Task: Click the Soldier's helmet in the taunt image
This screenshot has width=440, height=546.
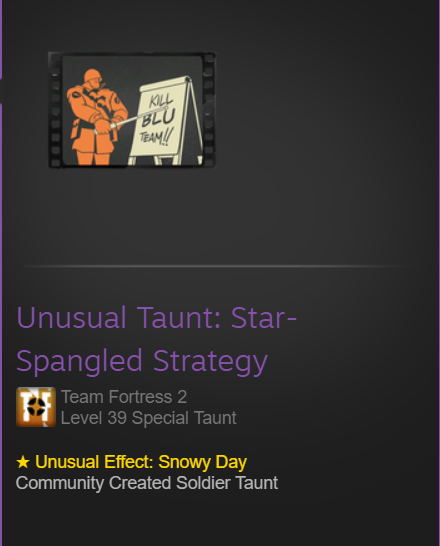Action: [x=92, y=76]
